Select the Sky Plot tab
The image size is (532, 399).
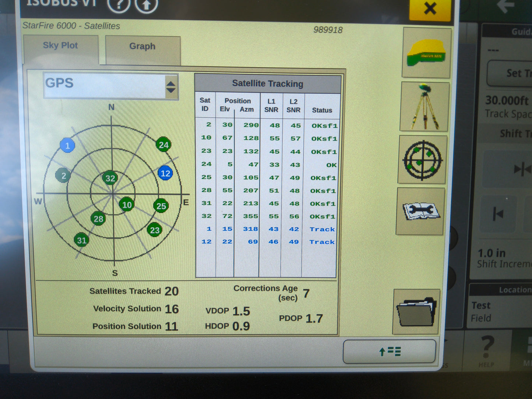click(x=60, y=45)
